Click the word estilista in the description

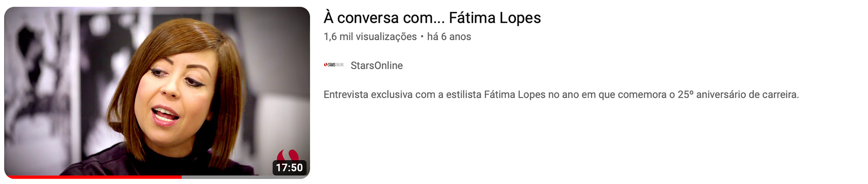pyautogui.click(x=463, y=95)
